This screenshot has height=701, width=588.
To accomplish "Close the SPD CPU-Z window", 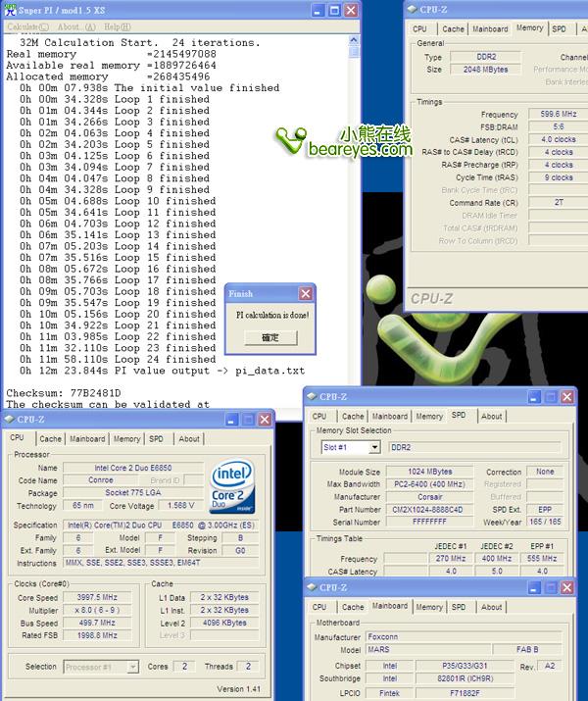I will [x=567, y=397].
